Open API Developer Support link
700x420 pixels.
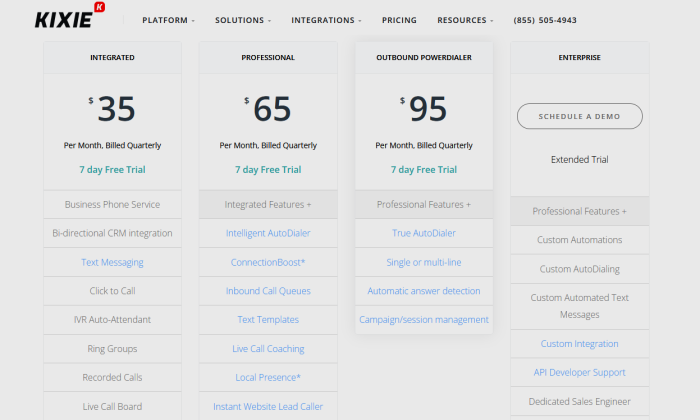click(579, 372)
